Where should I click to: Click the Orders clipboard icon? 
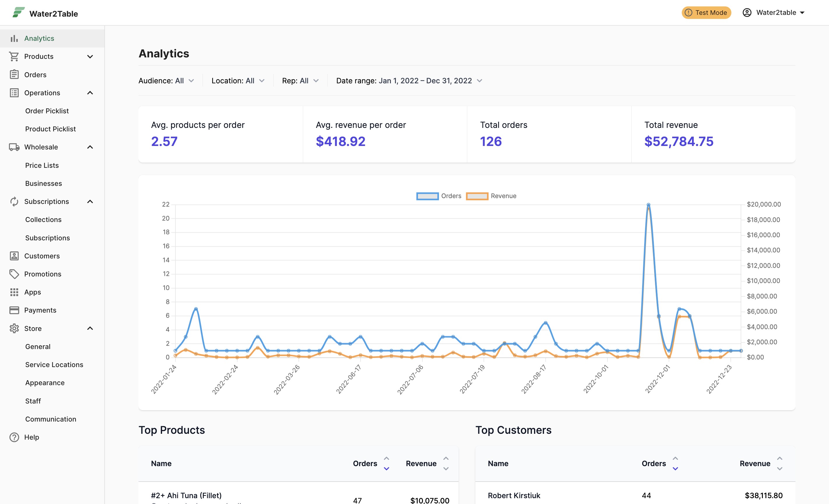pyautogui.click(x=14, y=74)
